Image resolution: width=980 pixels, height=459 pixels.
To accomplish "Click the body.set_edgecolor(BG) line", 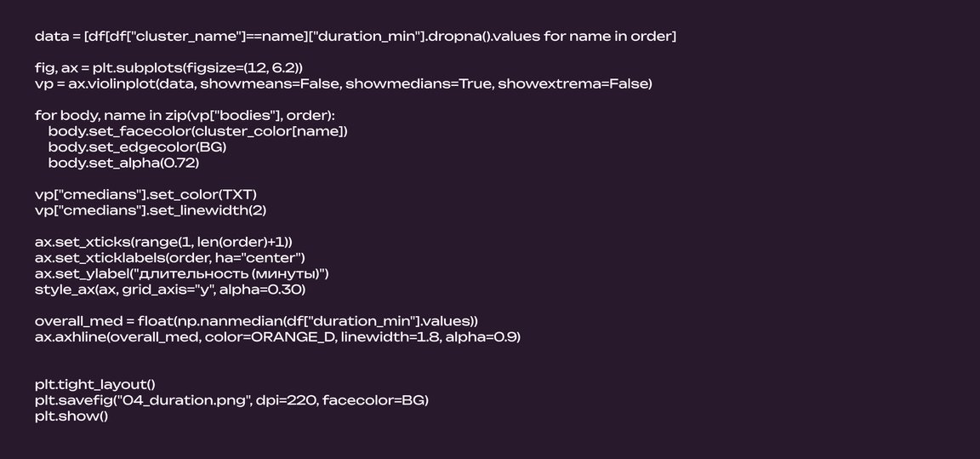I will (x=137, y=146).
